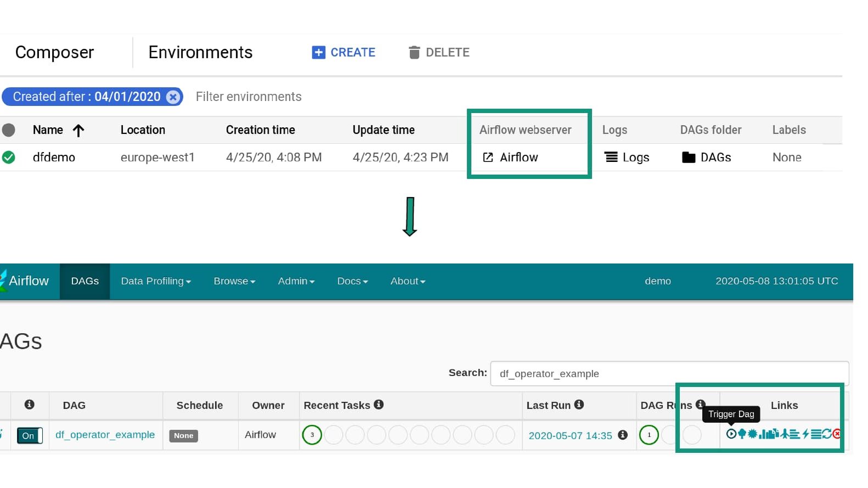Click info icon in the first table column header
This screenshot has height=488, width=868.
(30, 405)
